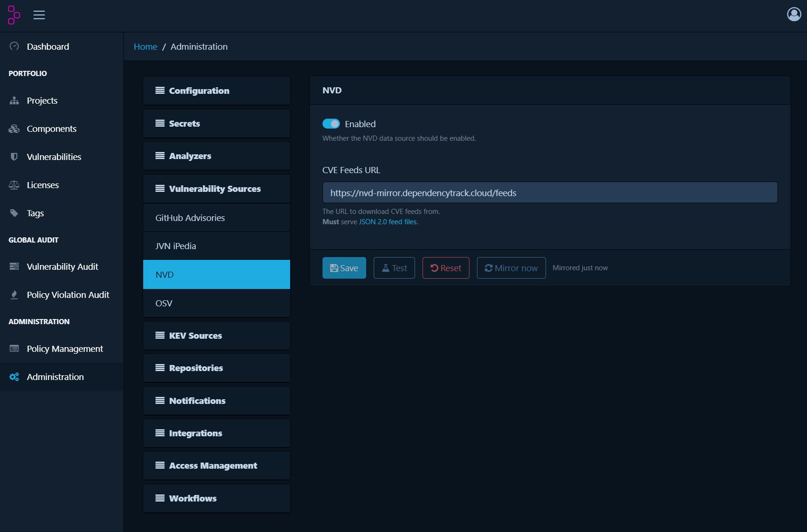Click the 'Mirrored just now' status text

click(x=580, y=268)
